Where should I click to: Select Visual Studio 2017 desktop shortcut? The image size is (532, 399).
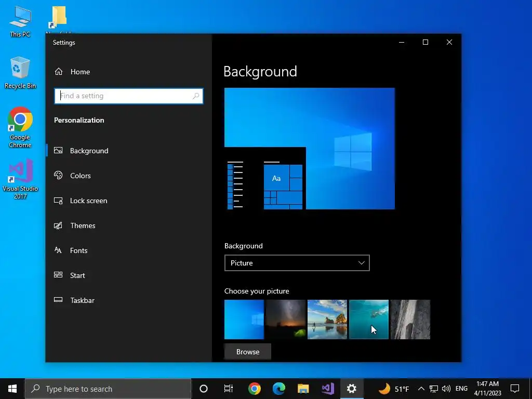[x=20, y=179]
